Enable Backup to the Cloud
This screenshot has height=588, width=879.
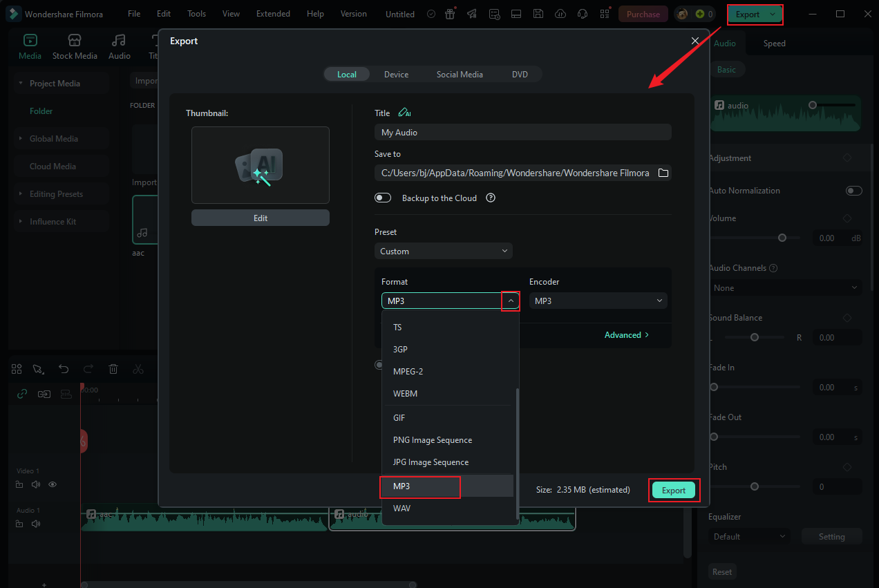[382, 198]
